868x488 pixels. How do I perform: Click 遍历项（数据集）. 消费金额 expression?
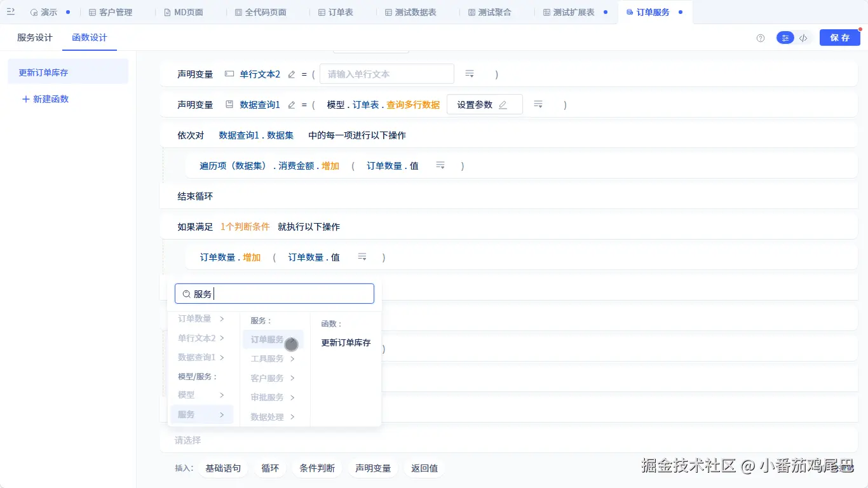coord(257,166)
